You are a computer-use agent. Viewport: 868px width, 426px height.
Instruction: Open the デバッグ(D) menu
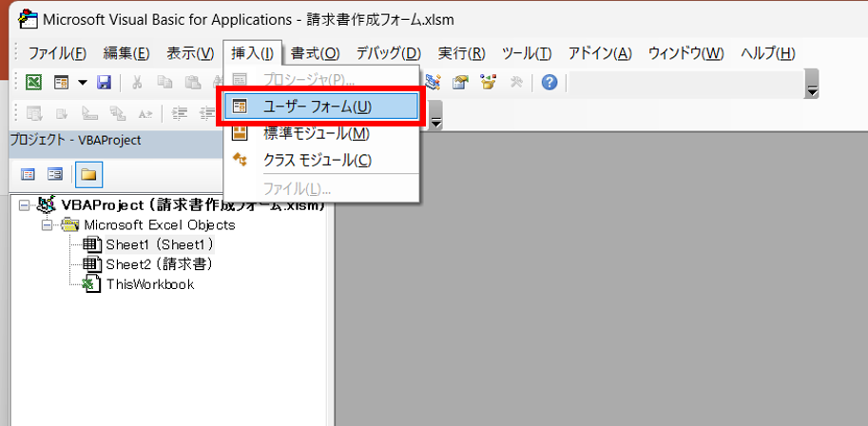388,53
